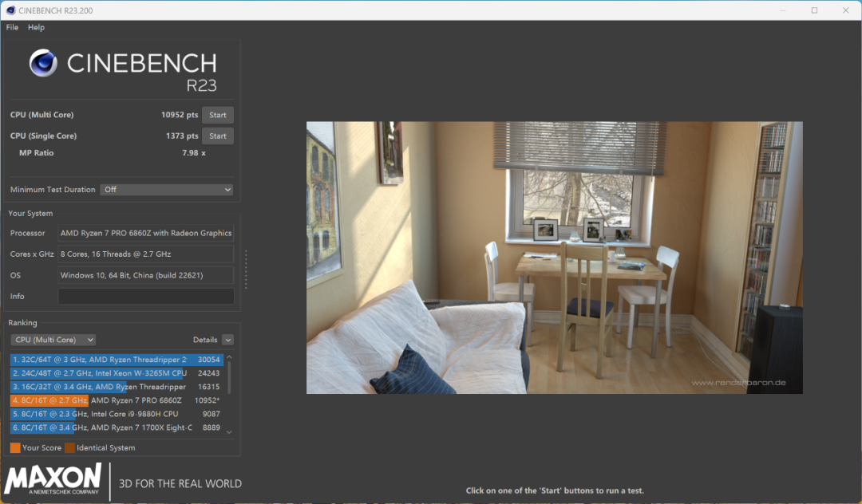Open the CPU (Multi Core) ranking dropdown
This screenshot has height=504, width=862.
click(x=53, y=340)
